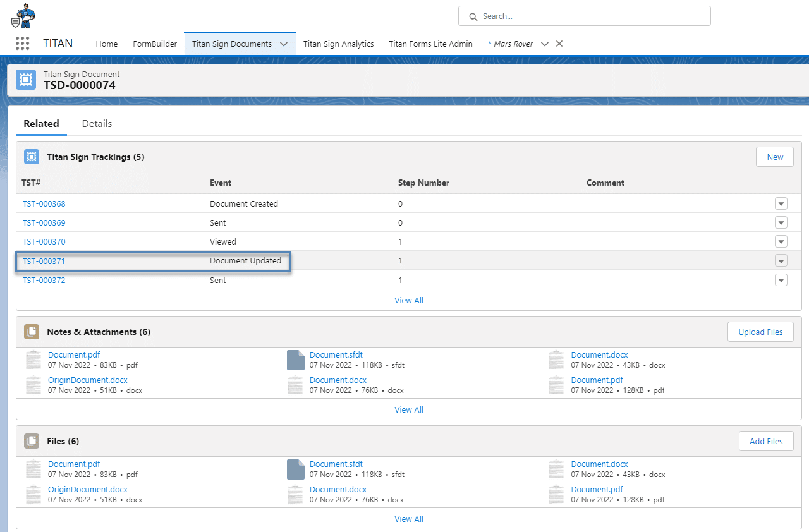Click the Event column header
809x532 pixels.
coord(221,183)
